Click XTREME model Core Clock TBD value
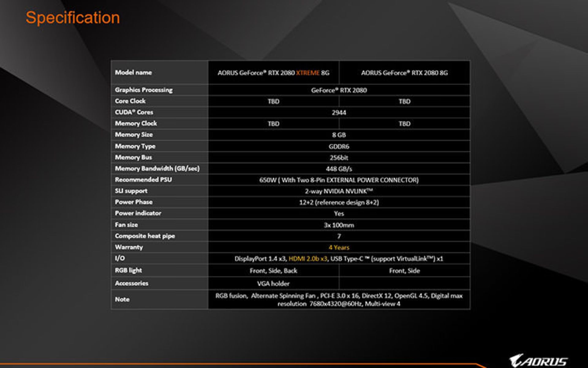The image size is (588, 368). 273,101
